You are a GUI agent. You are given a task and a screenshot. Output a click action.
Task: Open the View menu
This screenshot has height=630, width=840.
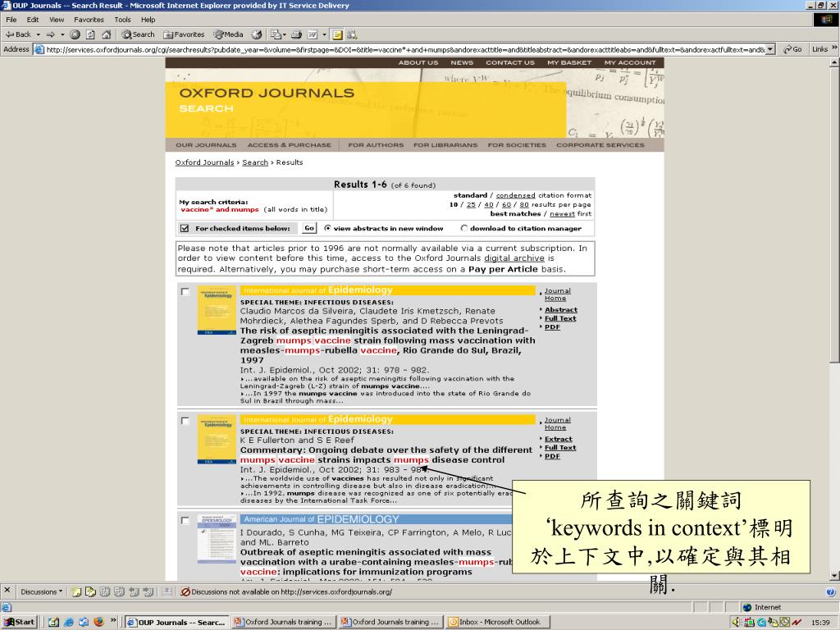pos(57,20)
